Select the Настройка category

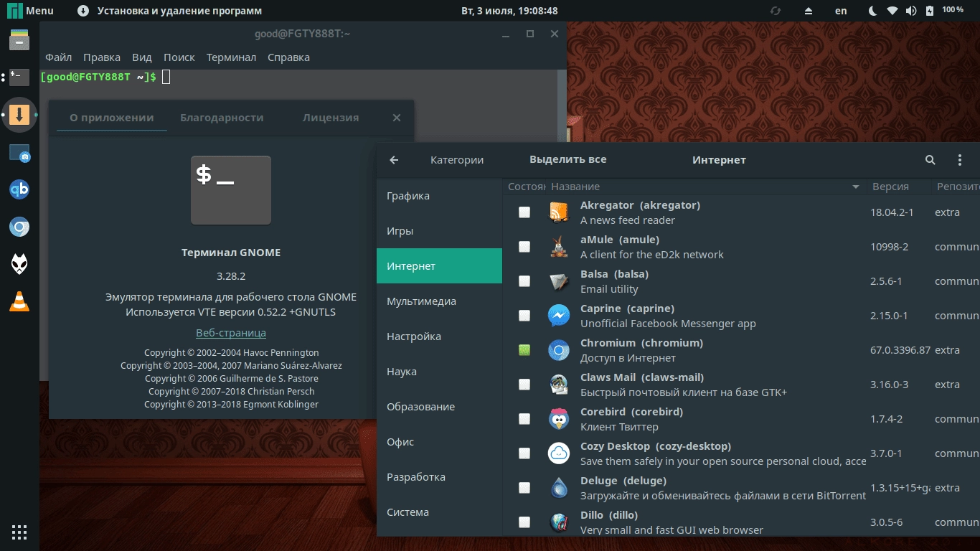pos(439,336)
